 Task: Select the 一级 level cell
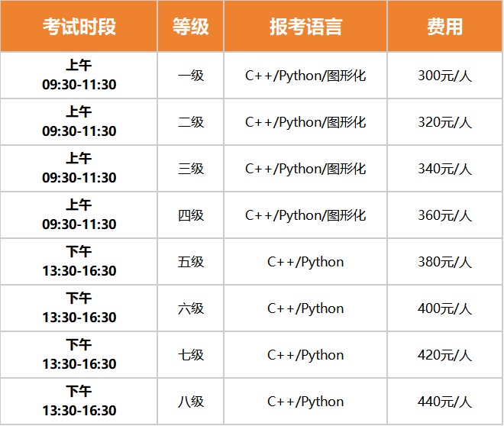tap(191, 76)
